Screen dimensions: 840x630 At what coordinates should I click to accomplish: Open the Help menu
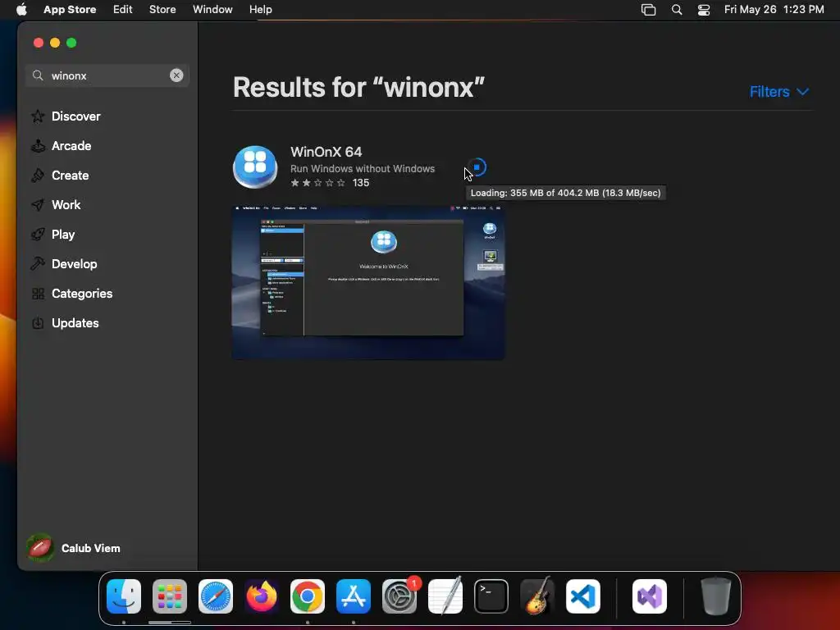click(x=260, y=9)
